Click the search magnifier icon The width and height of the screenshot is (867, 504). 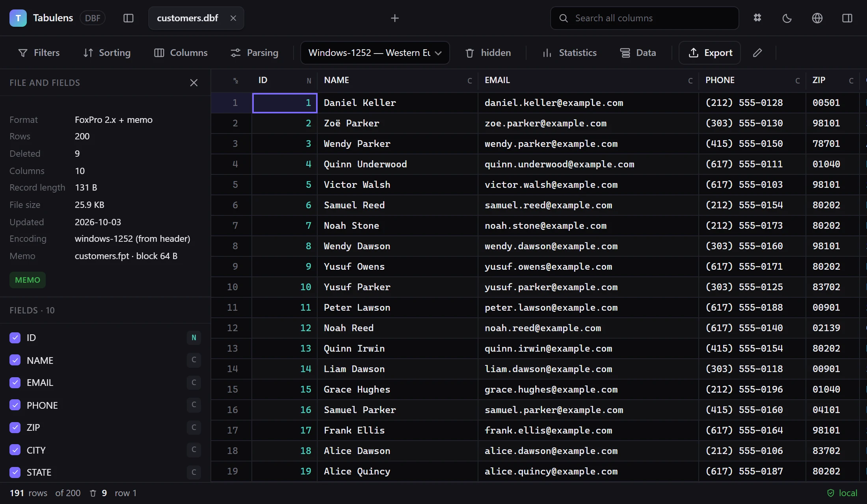click(x=564, y=18)
